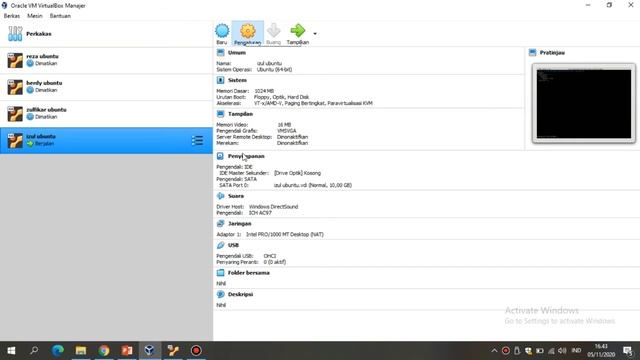
Task: Click the Baru (New) toolbar icon
Action: click(222, 31)
